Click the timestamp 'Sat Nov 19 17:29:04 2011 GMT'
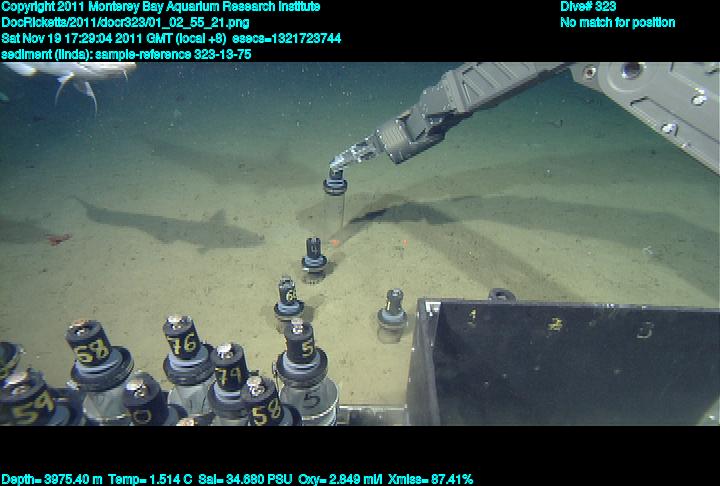 tap(87, 38)
